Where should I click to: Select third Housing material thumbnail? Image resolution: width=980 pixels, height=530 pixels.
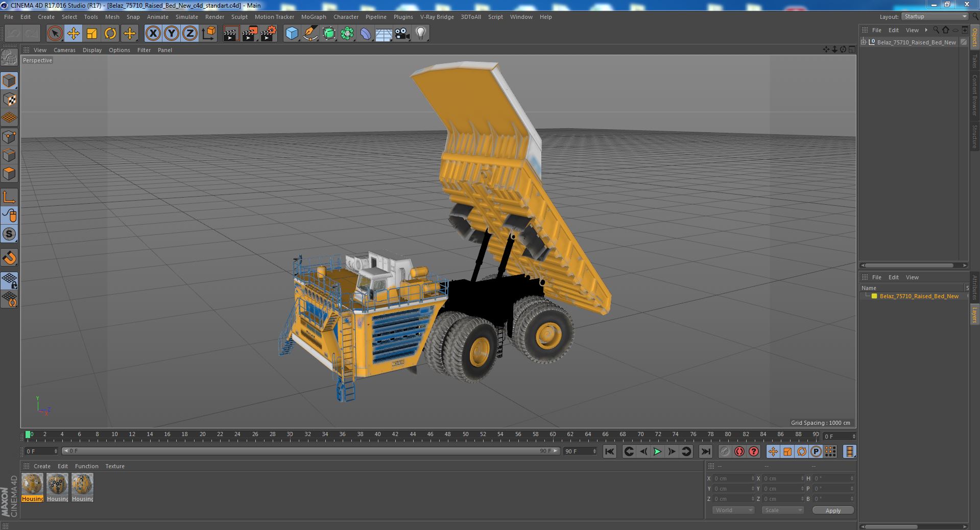(82, 487)
